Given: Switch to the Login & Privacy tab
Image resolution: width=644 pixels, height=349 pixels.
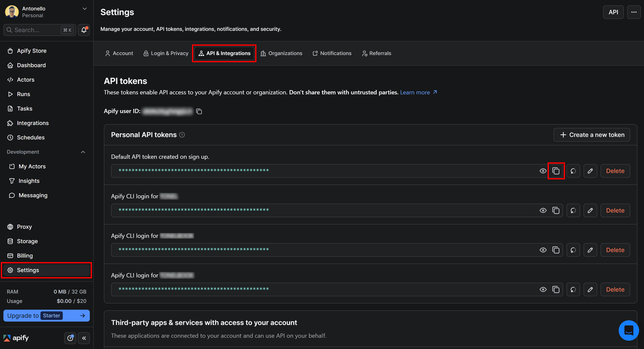Looking at the screenshot, I should coord(166,53).
